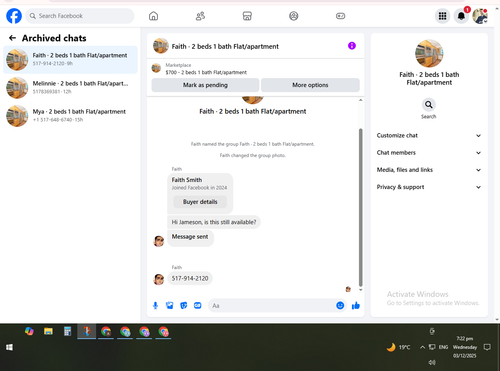Select the Mya archived chat

pos(70,116)
